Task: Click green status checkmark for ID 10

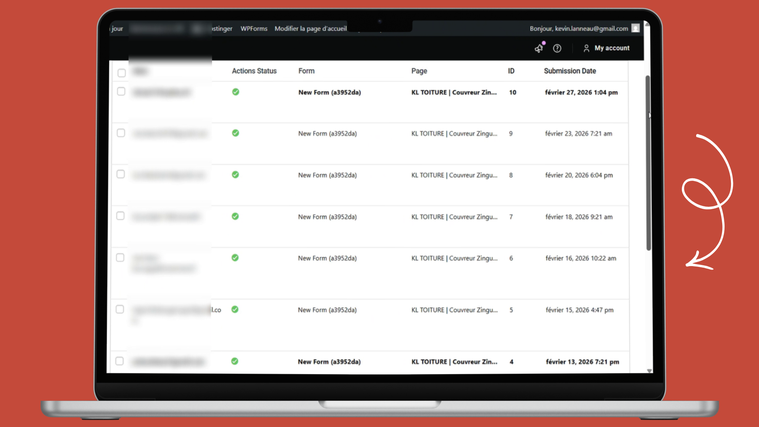Action: 235,92
